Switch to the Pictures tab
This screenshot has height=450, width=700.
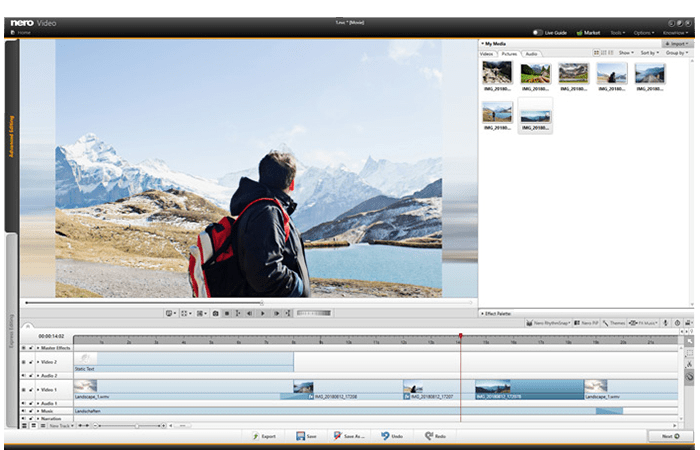pyautogui.click(x=509, y=54)
